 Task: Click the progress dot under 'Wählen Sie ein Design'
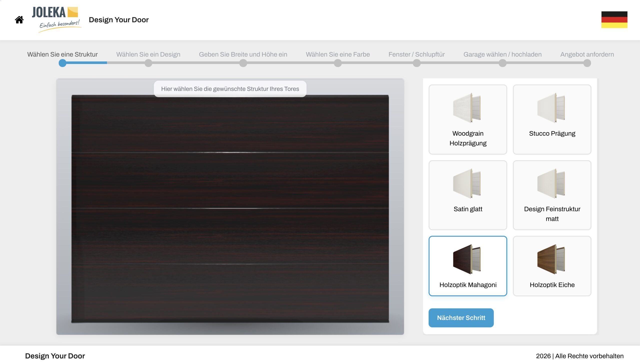click(148, 63)
